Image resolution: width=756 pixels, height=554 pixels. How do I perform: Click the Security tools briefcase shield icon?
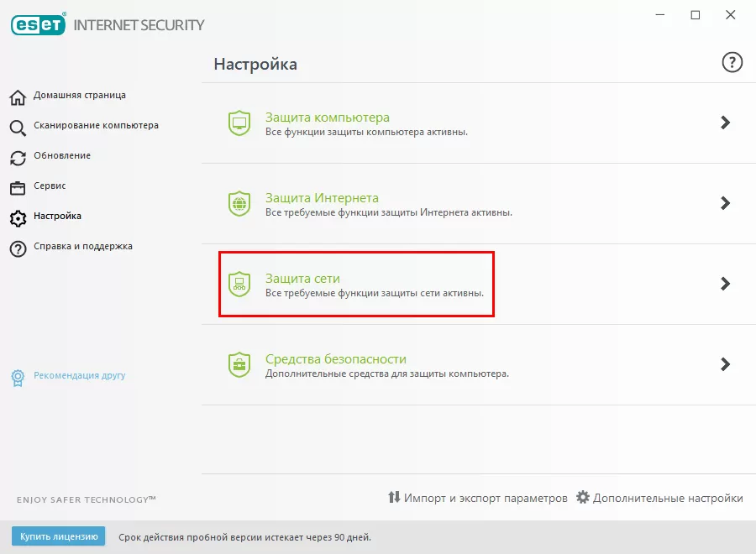coord(239,364)
